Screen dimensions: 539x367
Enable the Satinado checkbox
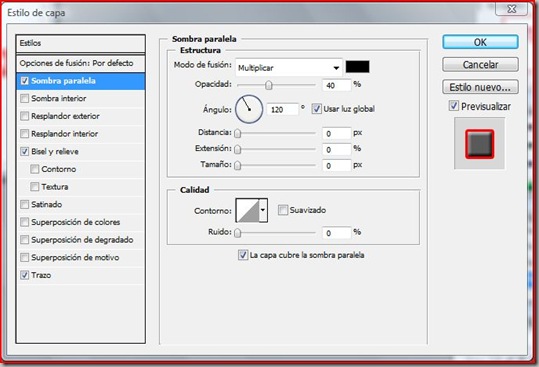click(24, 204)
